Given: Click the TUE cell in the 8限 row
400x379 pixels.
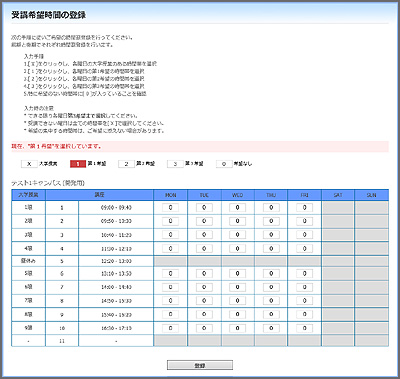Looking at the screenshot, I should tap(204, 314).
